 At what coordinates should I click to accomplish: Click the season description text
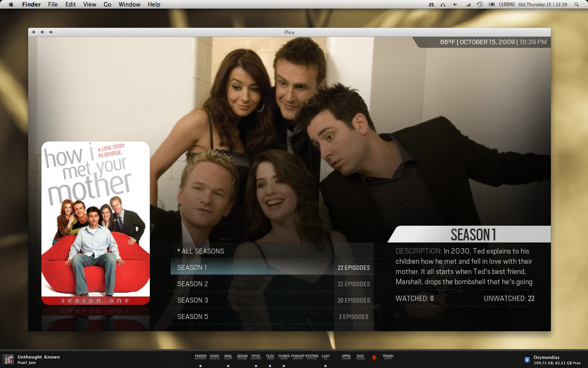pyautogui.click(x=464, y=266)
